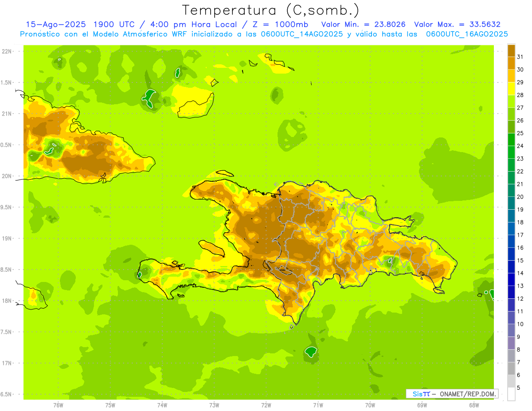Click the colorbar tick label '6'
532x411 pixels.
click(x=519, y=375)
